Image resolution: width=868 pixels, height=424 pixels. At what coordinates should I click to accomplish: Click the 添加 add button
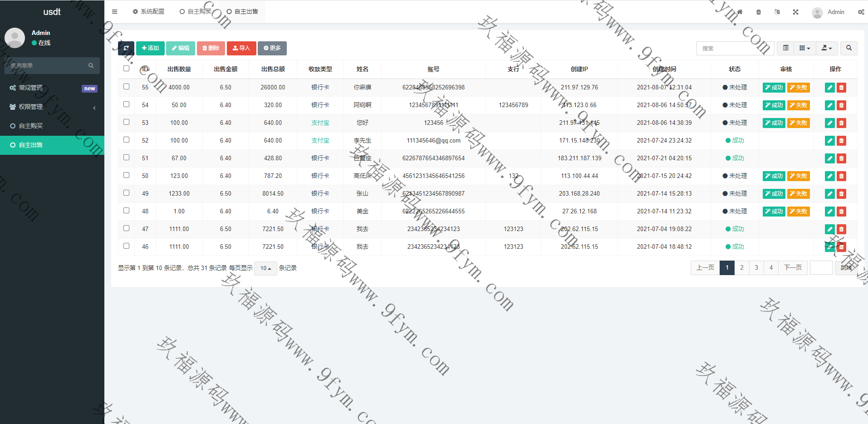click(150, 48)
